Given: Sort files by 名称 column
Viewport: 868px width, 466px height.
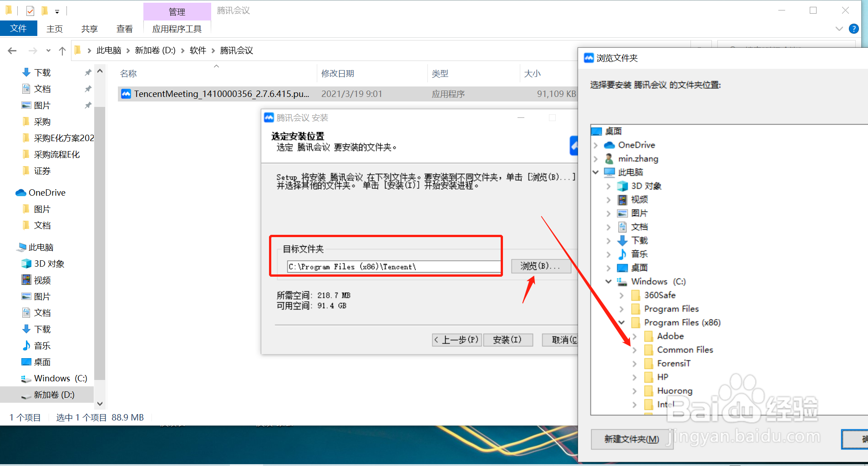Looking at the screenshot, I should pyautogui.click(x=128, y=74).
